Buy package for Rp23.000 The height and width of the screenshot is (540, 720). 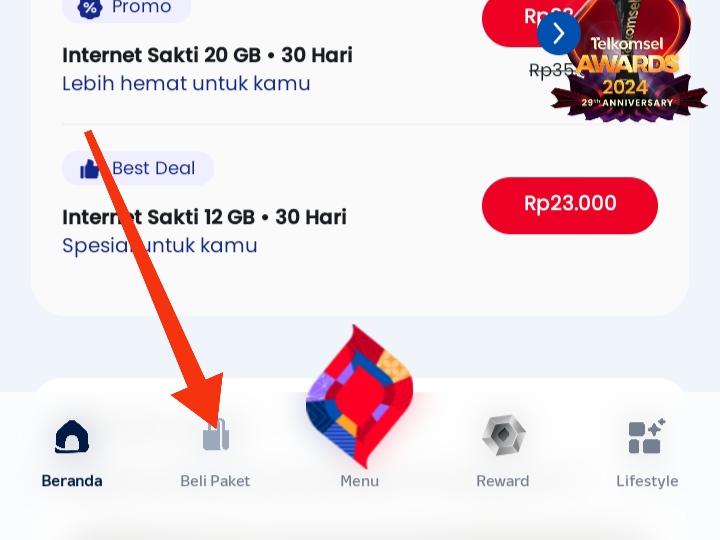pyautogui.click(x=570, y=205)
